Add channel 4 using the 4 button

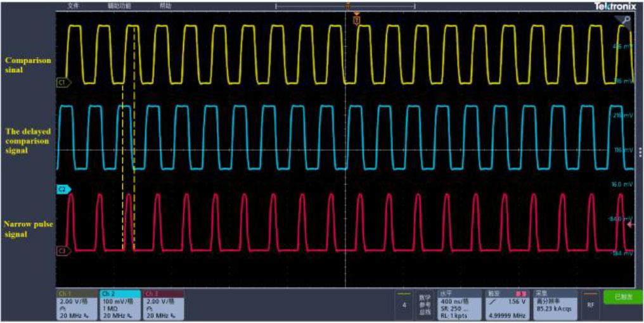[x=404, y=305]
